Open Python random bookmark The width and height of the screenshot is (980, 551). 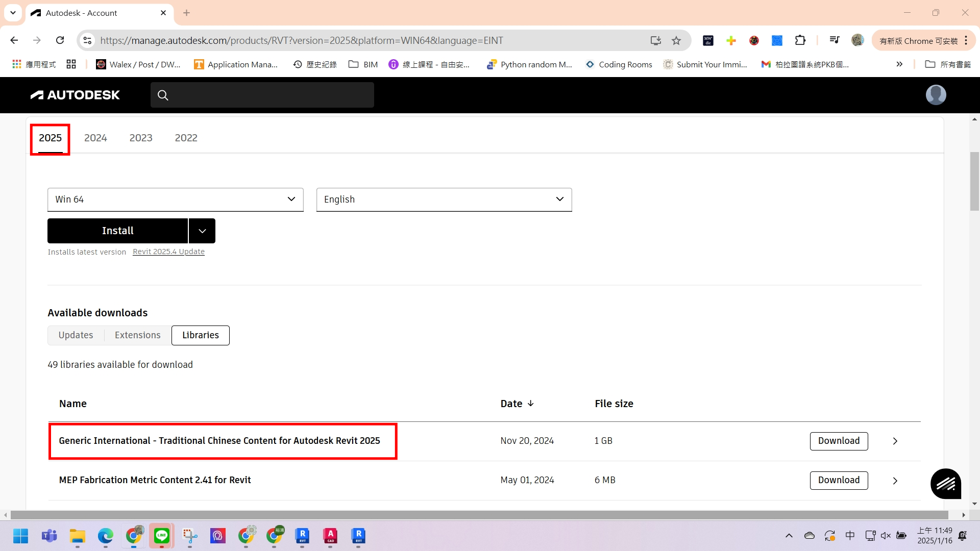point(530,64)
